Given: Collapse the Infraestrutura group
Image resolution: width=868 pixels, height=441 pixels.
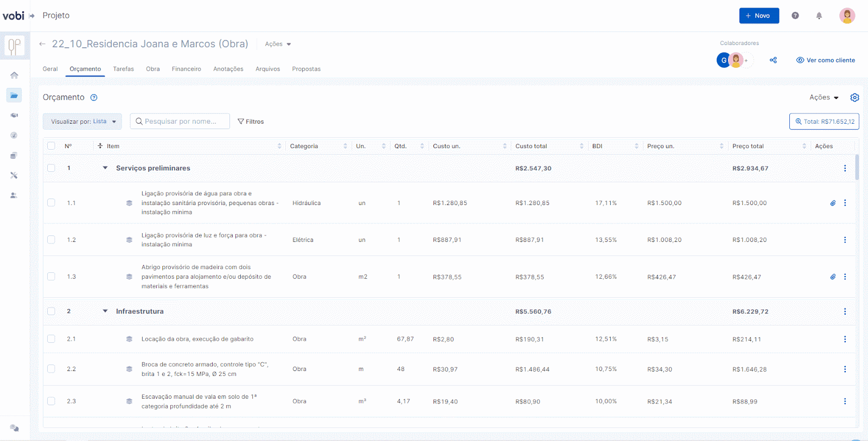Looking at the screenshot, I should 105,311.
